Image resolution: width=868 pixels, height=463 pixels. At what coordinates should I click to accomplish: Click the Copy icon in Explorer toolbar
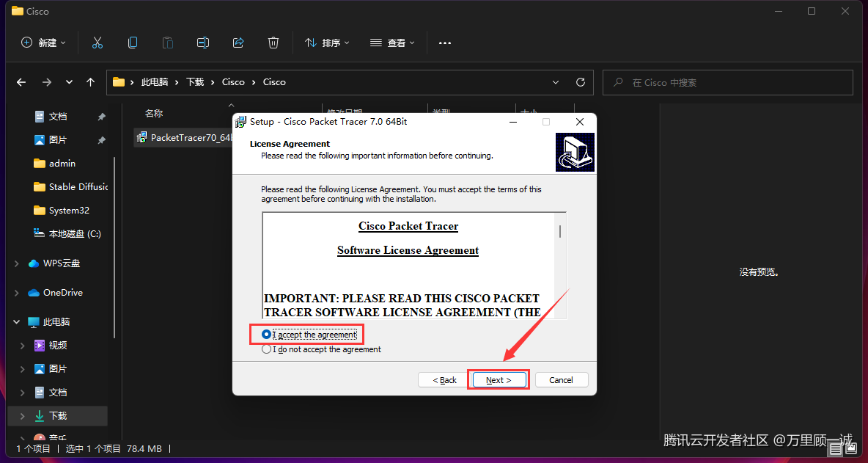pyautogui.click(x=133, y=43)
